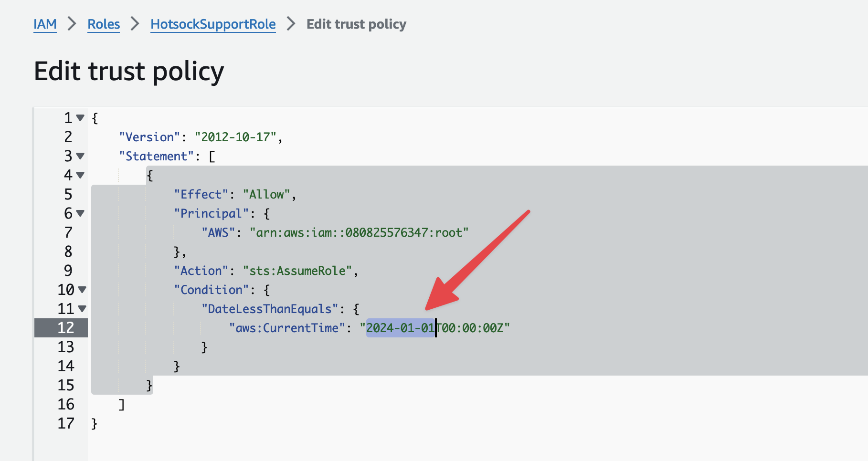
Task: Open the IAM breadcrumb link
Action: coord(45,24)
